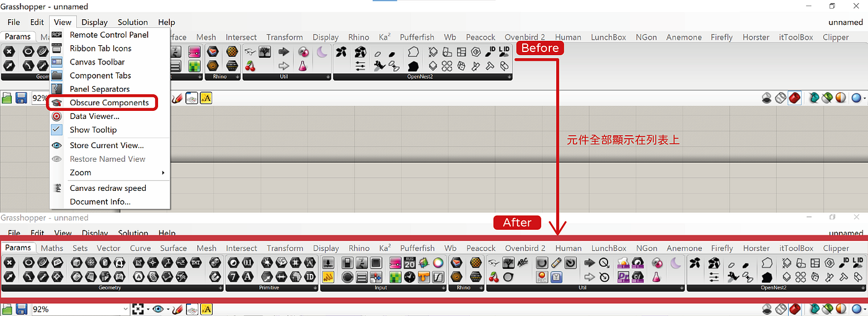Open named views eye dropdown in After window
This screenshot has height=316, width=868.
(168, 309)
